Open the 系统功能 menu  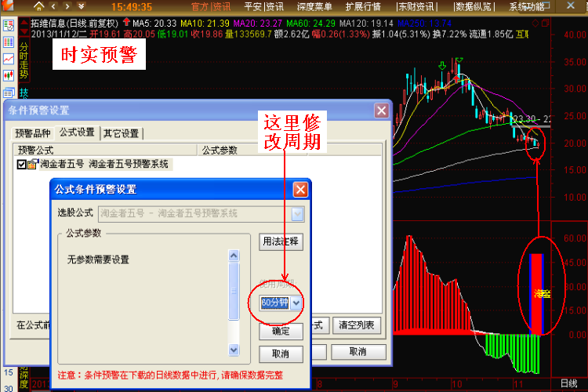click(527, 6)
